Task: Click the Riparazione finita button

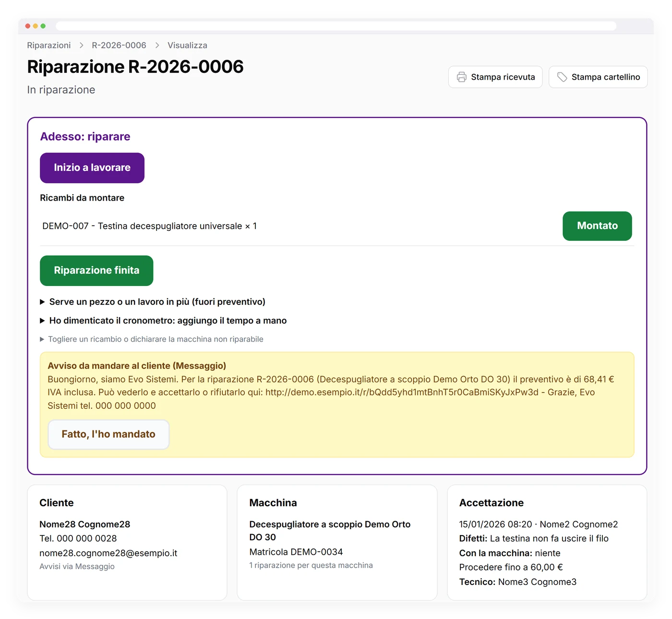Action: 96,270
